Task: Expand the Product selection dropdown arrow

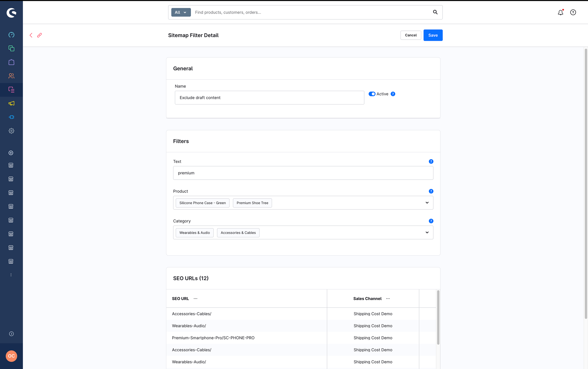Action: click(x=427, y=203)
